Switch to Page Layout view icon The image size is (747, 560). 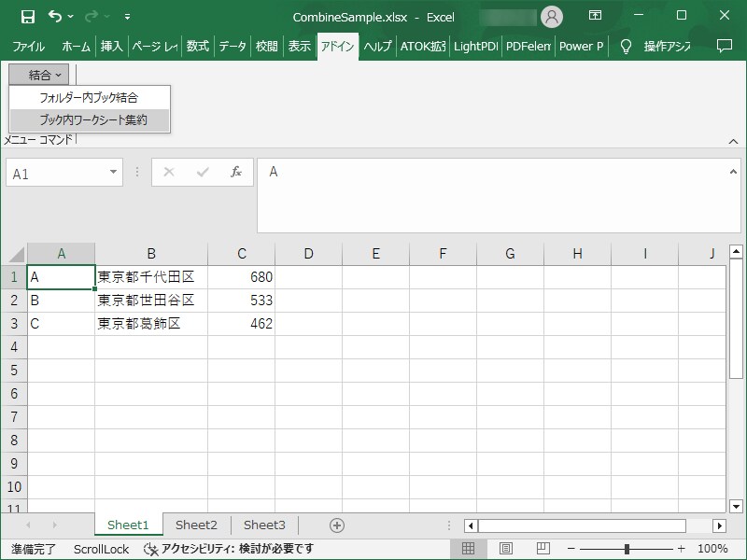point(506,549)
